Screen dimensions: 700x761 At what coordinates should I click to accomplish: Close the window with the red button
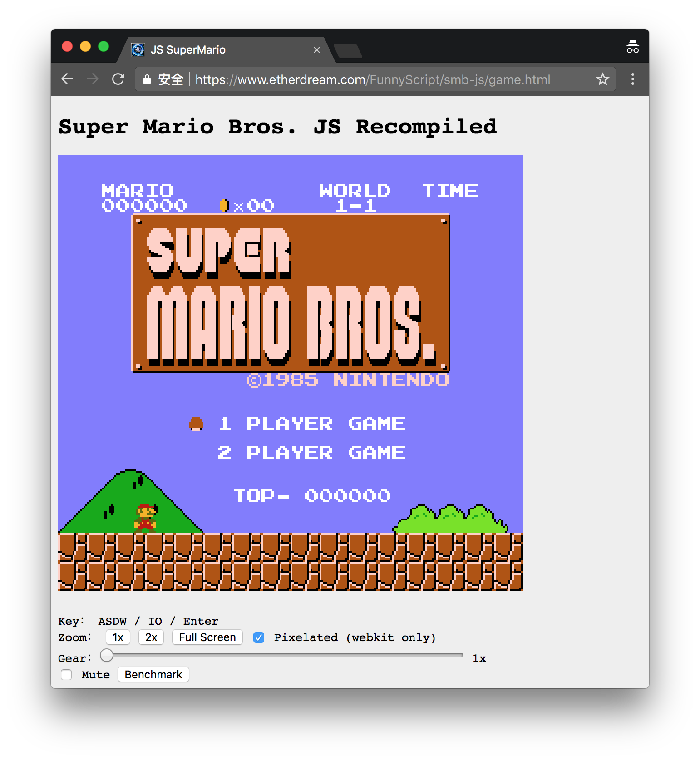pos(67,46)
